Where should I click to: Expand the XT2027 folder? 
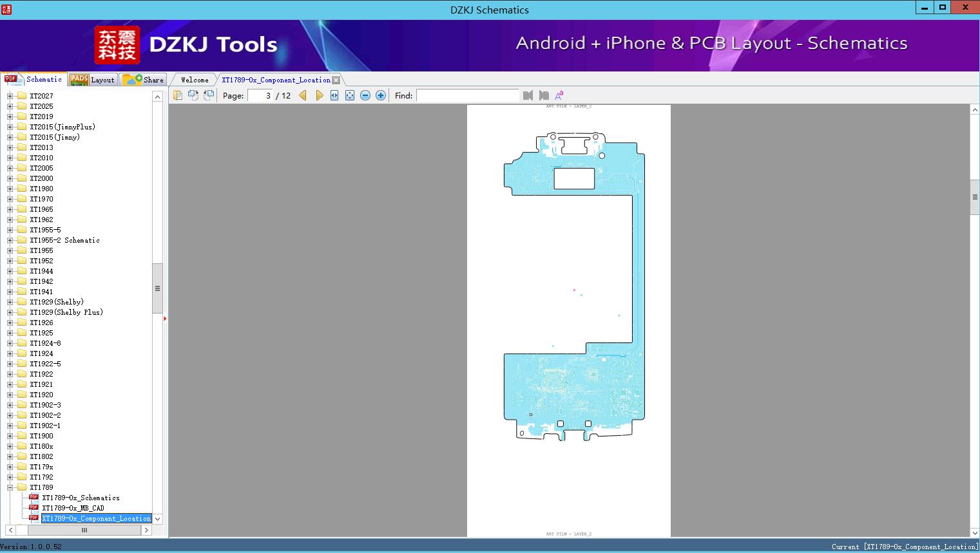tap(10, 96)
